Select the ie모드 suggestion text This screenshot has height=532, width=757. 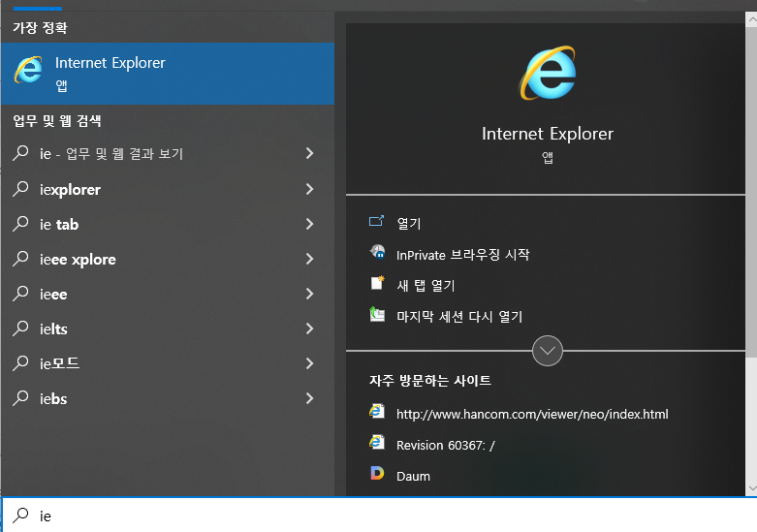pos(59,363)
